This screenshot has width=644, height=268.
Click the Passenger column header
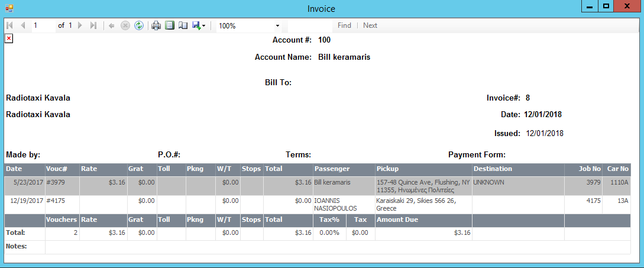coord(344,169)
